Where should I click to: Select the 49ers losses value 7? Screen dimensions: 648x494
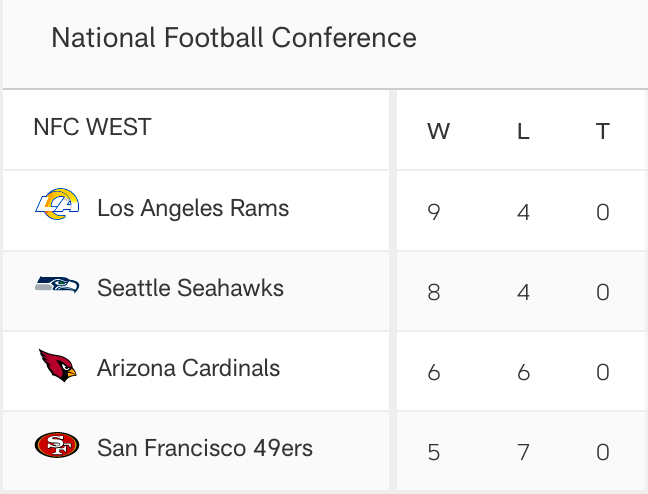(523, 452)
